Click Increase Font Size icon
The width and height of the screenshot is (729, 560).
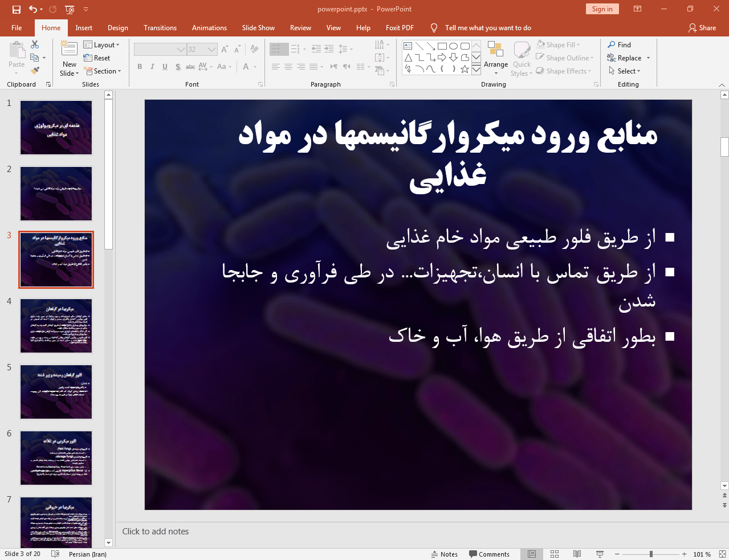point(225,50)
